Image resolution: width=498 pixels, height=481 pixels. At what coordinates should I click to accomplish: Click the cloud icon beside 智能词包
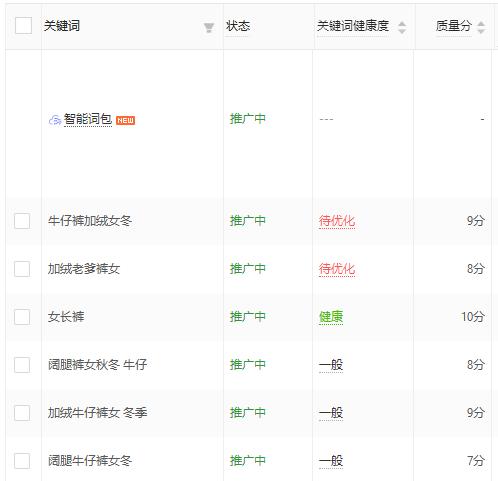[55, 120]
